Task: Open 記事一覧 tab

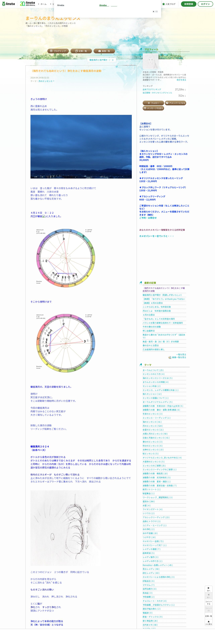Action: pos(81,51)
